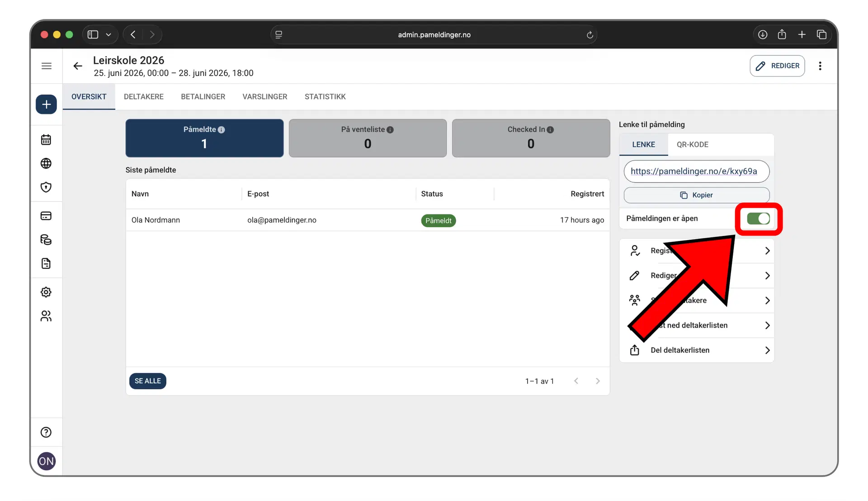
Task: Open the settings gear in the sidebar
Action: coord(46,292)
